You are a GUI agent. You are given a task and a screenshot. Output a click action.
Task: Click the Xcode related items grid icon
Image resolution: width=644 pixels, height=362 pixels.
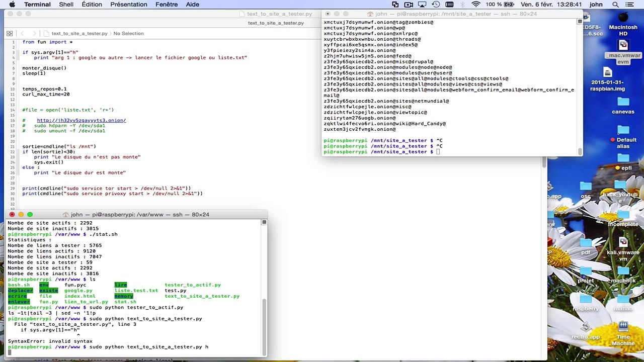click(10, 34)
